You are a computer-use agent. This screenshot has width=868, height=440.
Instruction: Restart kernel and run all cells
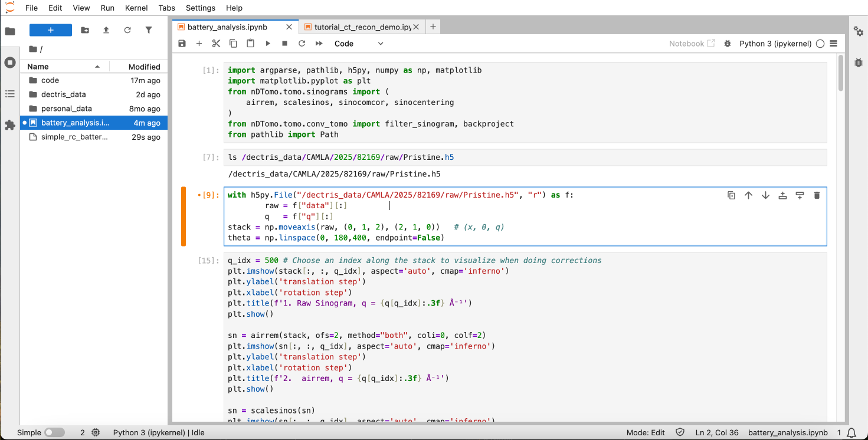319,44
